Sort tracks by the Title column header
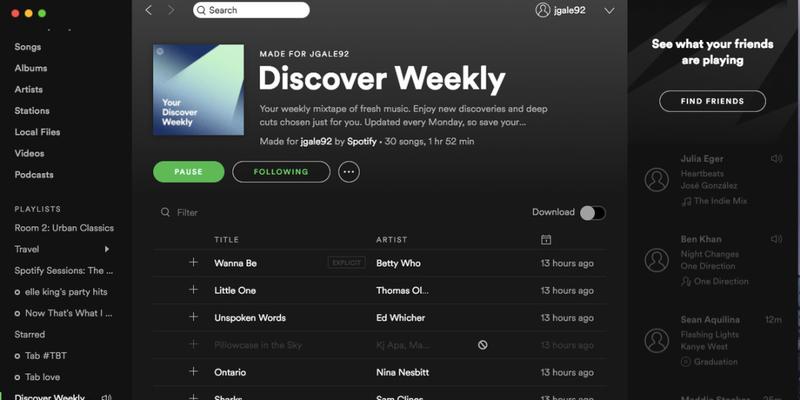800x400 pixels. [227, 239]
